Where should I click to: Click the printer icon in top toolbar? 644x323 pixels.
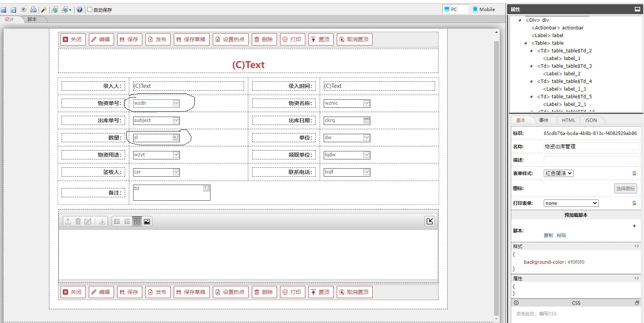click(33, 10)
